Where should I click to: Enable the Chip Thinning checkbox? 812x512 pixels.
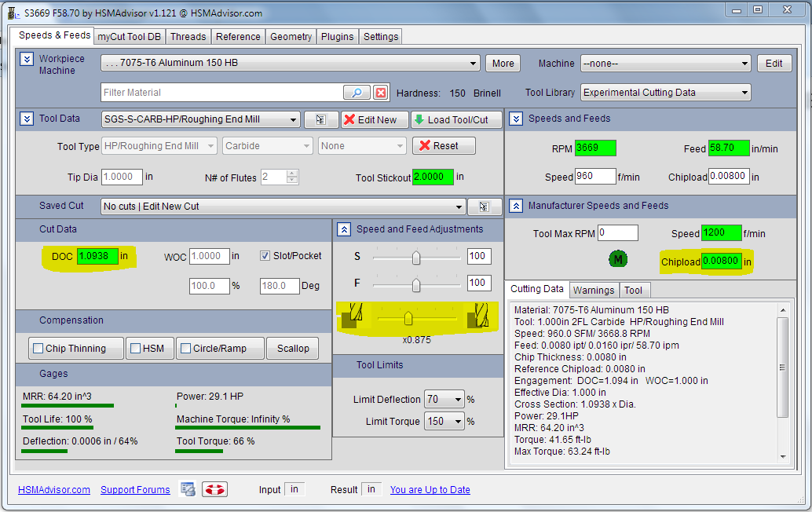point(38,348)
